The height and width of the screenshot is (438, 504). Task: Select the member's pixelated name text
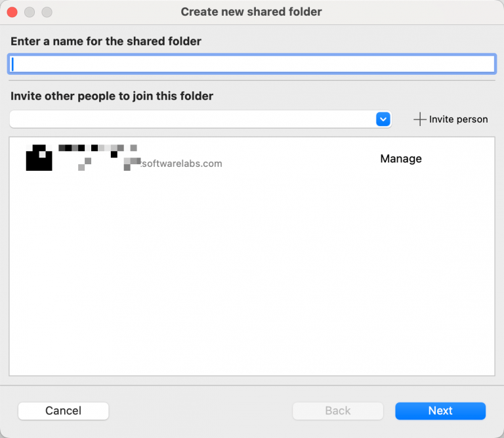click(97, 148)
